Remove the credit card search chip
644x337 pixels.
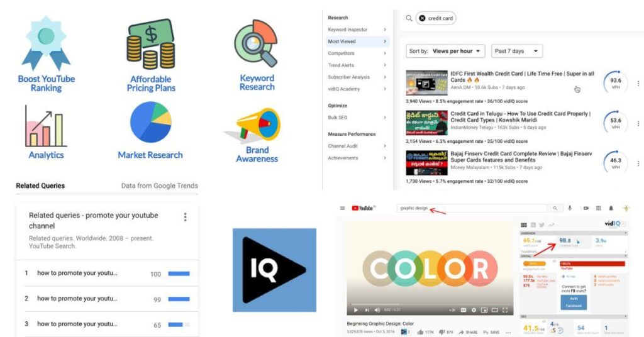click(422, 18)
